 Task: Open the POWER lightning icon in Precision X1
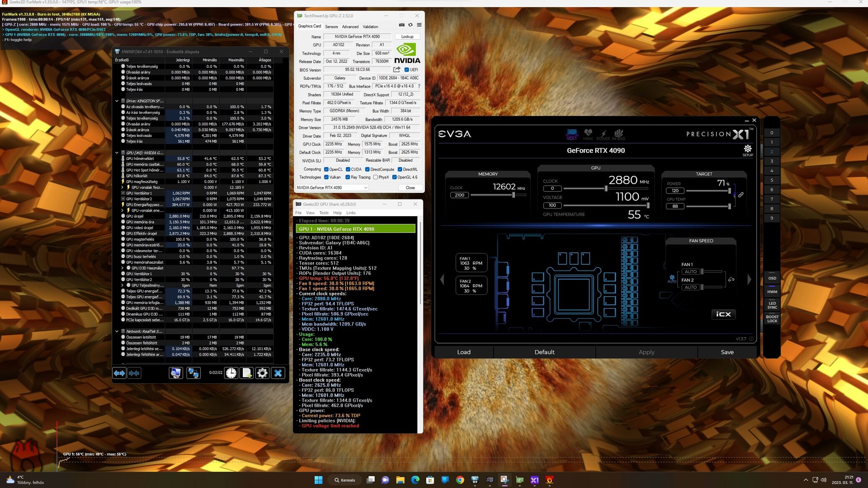tap(603, 134)
